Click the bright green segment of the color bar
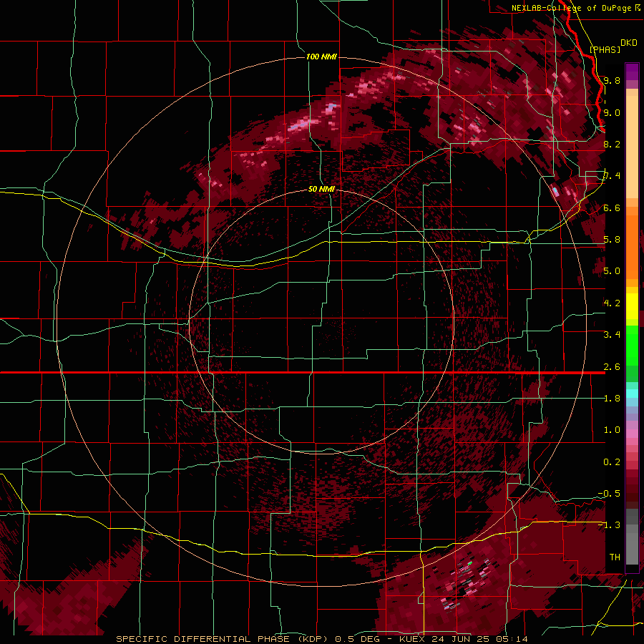 pyautogui.click(x=632, y=347)
